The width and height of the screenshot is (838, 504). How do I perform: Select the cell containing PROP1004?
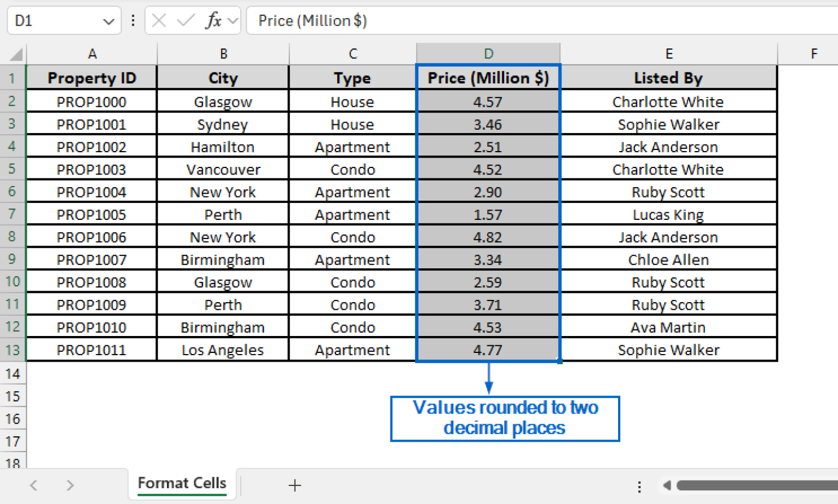click(x=91, y=191)
